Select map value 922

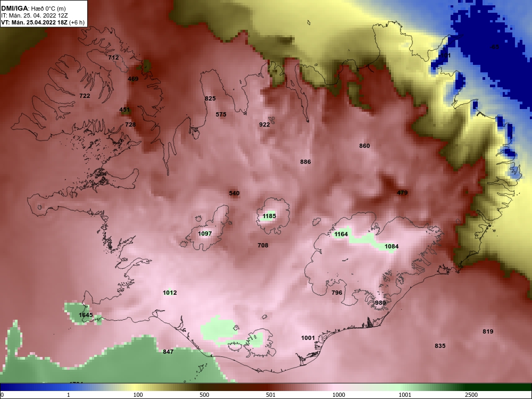tap(264, 125)
